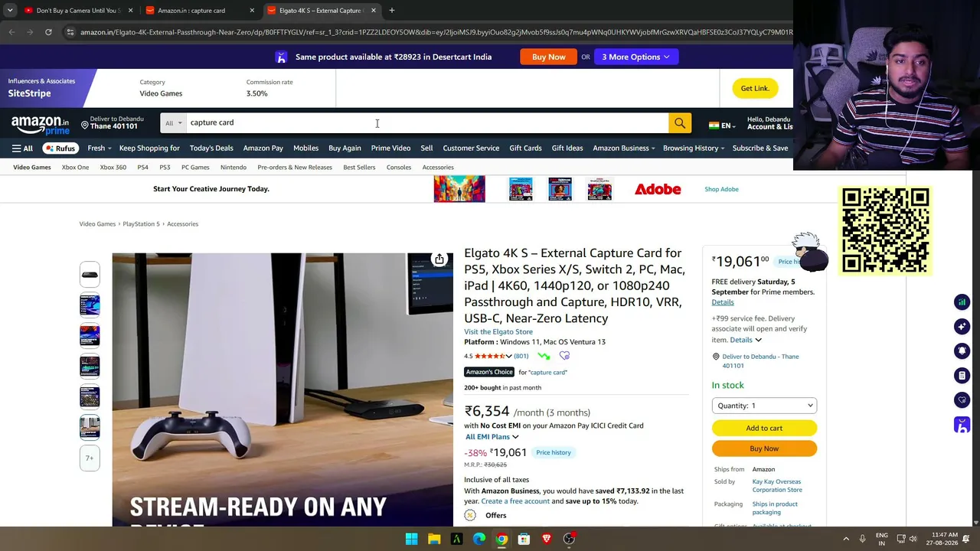Open Brave browser from the taskbar
The width and height of the screenshot is (980, 551).
[547, 539]
